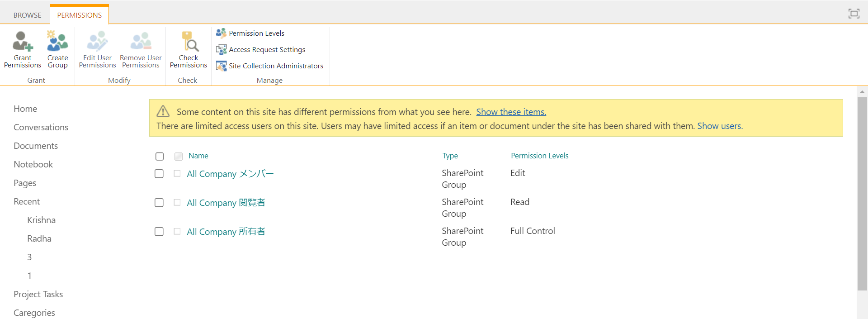This screenshot has height=319, width=868.
Task: Check the All Company 所有者 row checkbox
Action: point(159,232)
